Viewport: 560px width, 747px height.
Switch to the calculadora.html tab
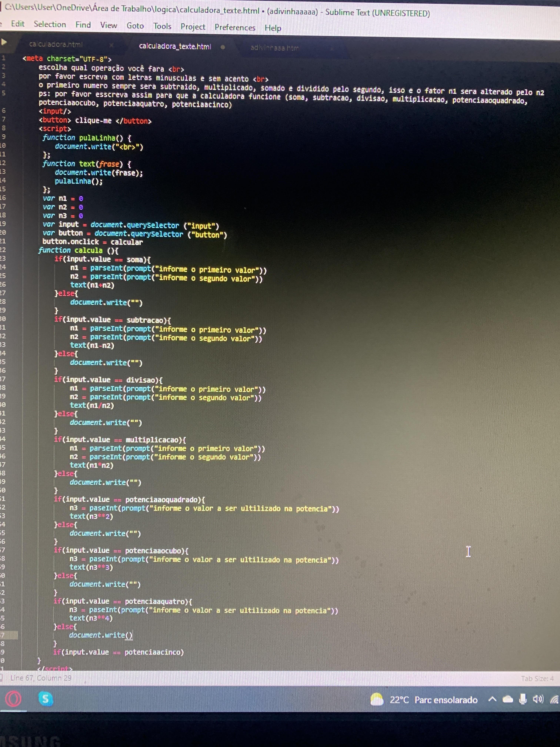coord(56,44)
